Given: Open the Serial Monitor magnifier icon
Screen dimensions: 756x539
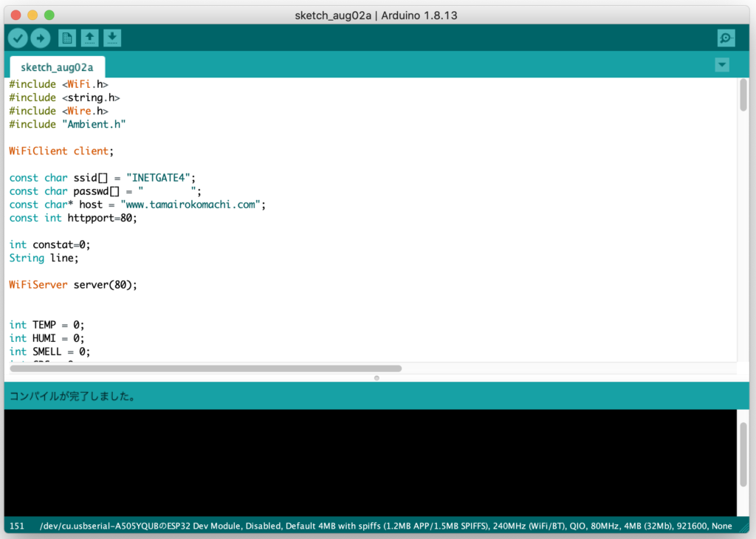Looking at the screenshot, I should coord(726,38).
